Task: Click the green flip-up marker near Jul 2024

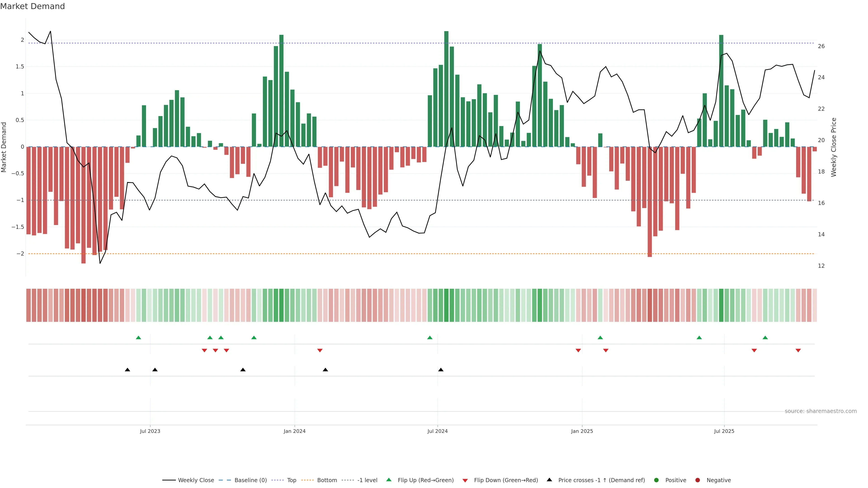Action: [430, 338]
